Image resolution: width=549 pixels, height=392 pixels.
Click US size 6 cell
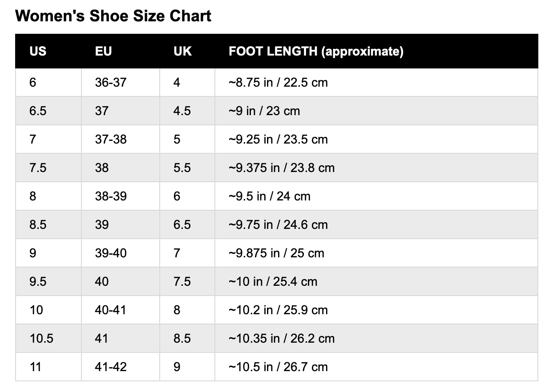pos(48,82)
